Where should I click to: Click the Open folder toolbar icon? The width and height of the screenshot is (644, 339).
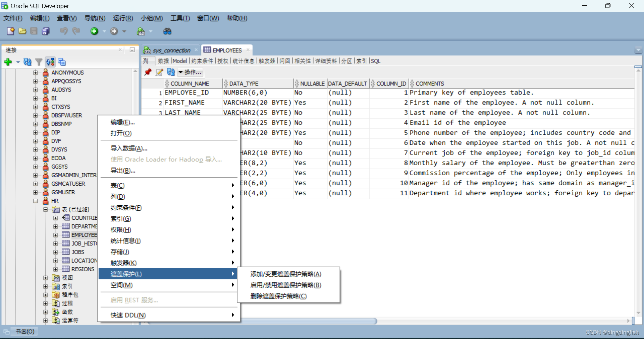[x=22, y=31]
